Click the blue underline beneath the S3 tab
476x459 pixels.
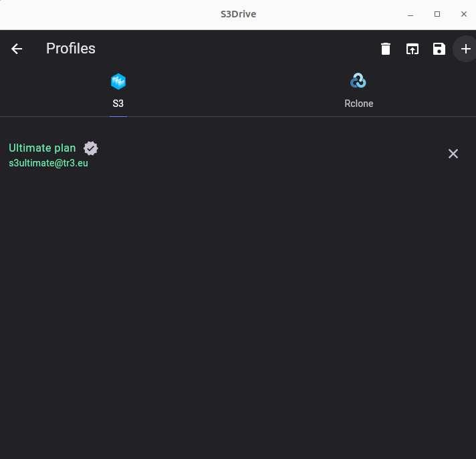click(118, 116)
